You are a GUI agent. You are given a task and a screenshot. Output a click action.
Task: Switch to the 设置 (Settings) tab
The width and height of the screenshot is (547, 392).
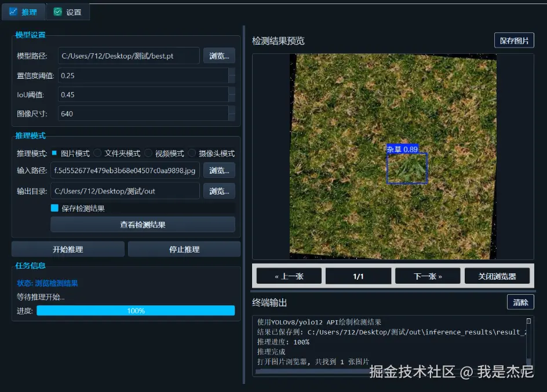(x=68, y=12)
